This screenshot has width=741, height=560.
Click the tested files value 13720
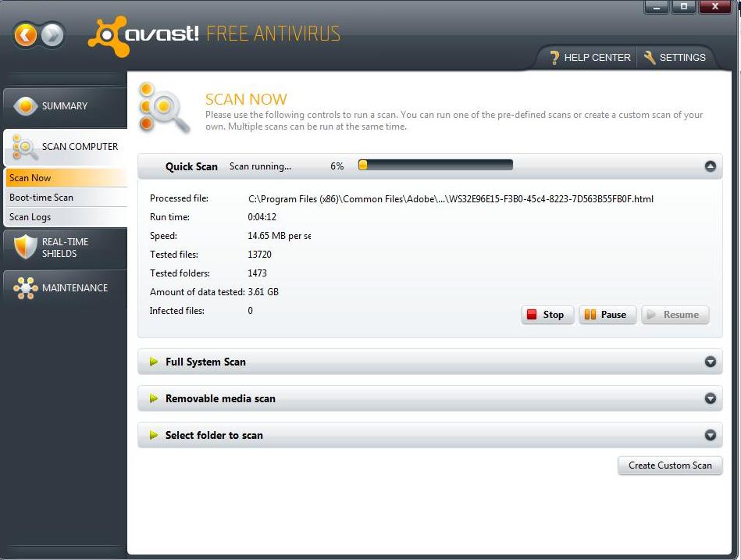[259, 255]
